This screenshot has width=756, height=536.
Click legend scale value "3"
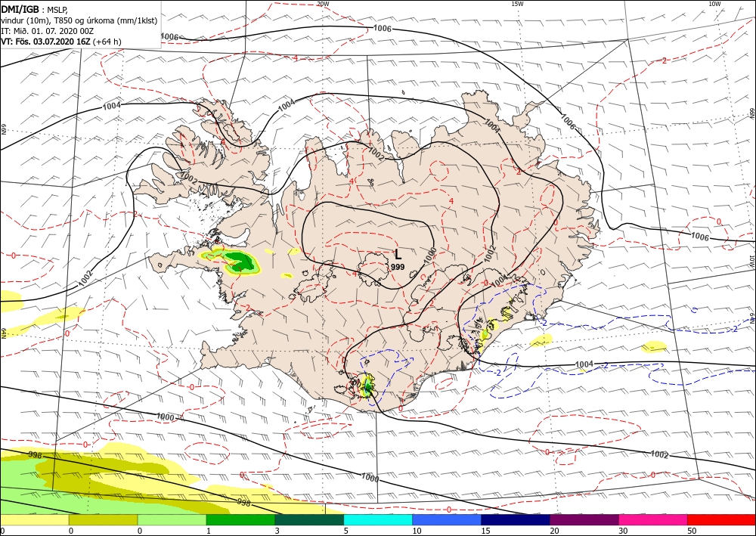[x=277, y=531]
